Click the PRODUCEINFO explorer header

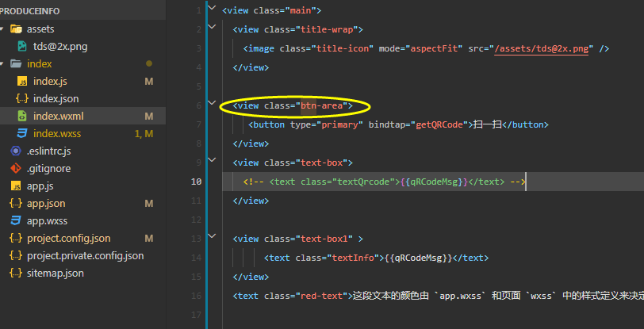pyautogui.click(x=30, y=11)
